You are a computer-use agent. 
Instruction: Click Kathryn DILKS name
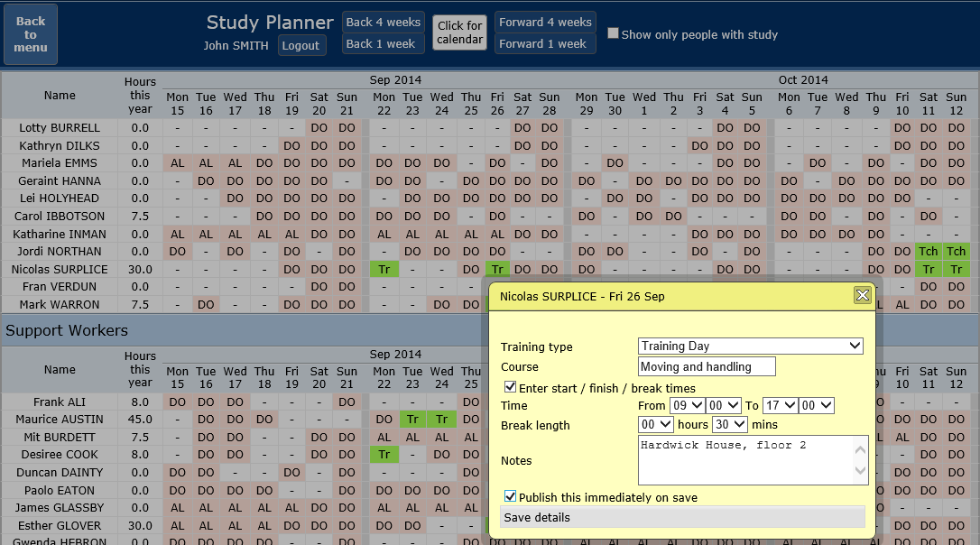[x=60, y=145]
